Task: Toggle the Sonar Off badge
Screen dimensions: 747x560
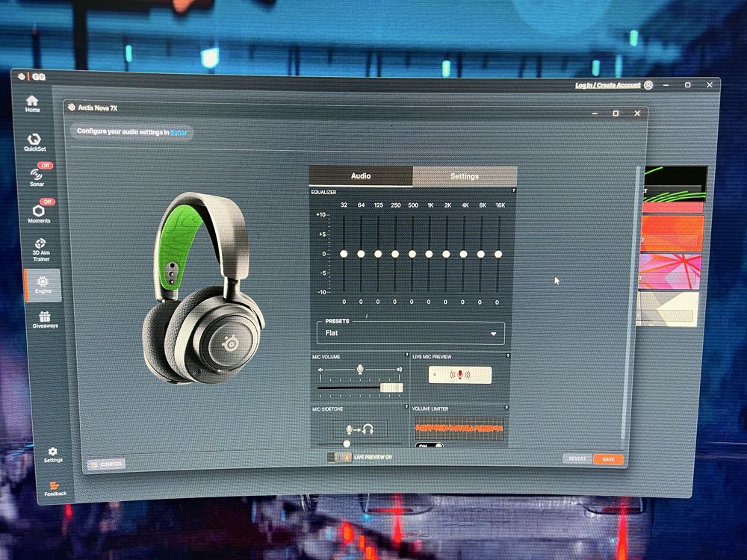Action: click(x=46, y=165)
